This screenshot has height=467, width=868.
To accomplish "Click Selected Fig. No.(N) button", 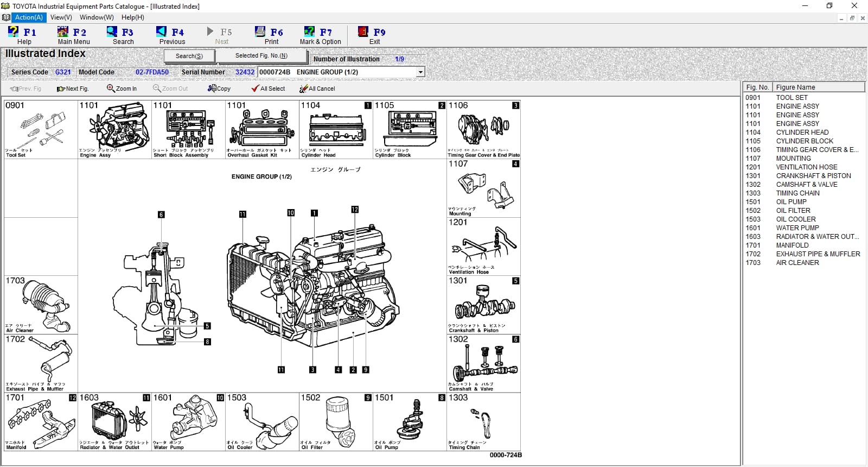I will pyautogui.click(x=261, y=55).
